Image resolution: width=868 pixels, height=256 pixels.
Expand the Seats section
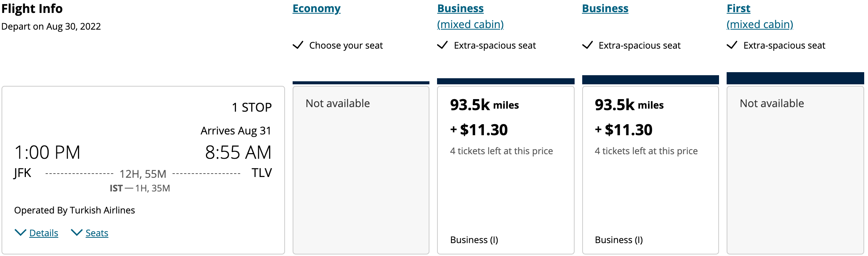coord(97,233)
